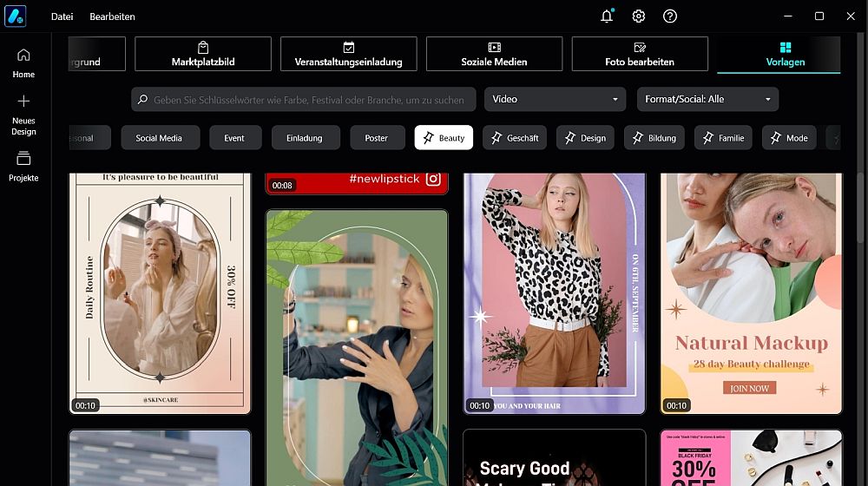Click the Instagram icon on #newlipstick template
868x486 pixels.
(x=433, y=180)
